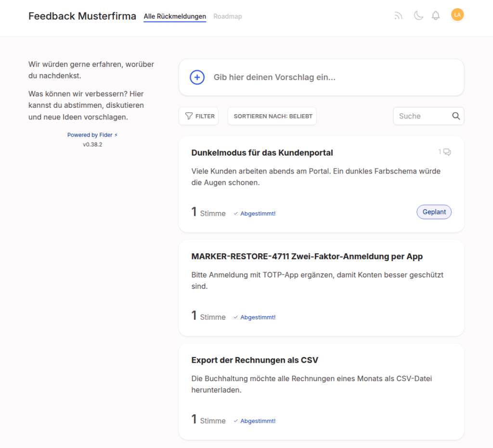Click the magnifier icon in Suche field
Screen dimensions: 493x448
(456, 116)
